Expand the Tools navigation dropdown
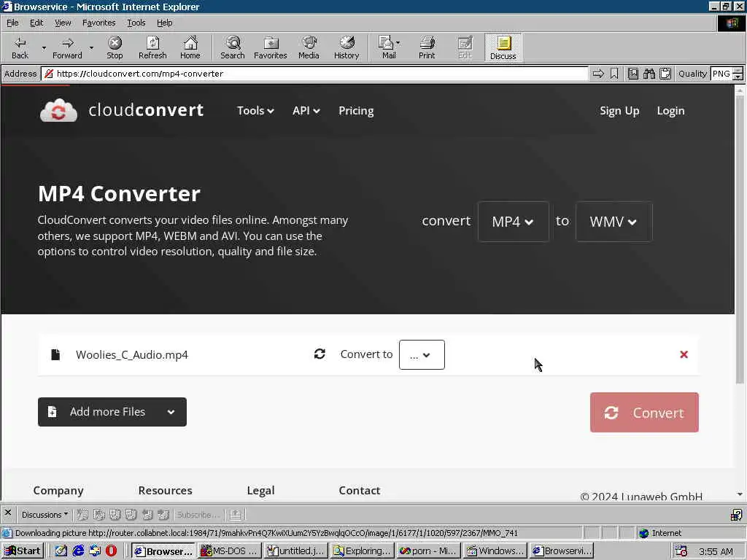 [x=255, y=111]
